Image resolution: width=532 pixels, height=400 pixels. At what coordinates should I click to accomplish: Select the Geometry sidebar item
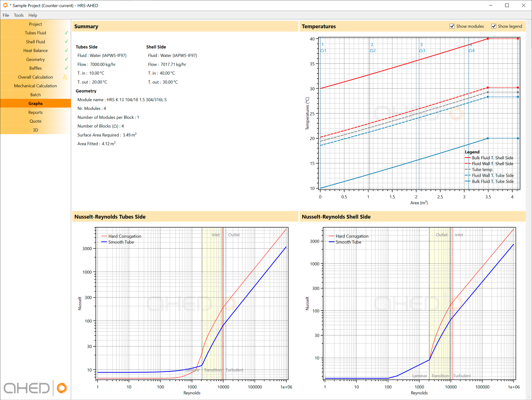click(36, 59)
